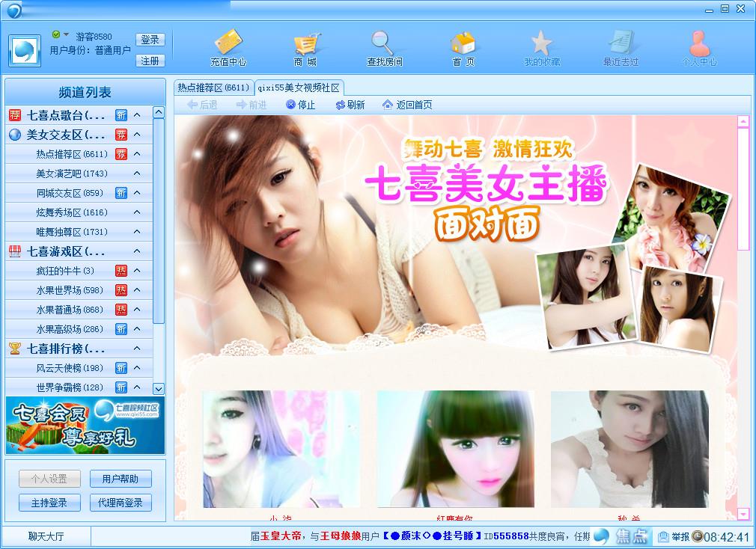Image resolution: width=756 pixels, height=549 pixels.
Task: Click chevron beside 炫舞秀场区 (1616)
Action: tap(137, 212)
